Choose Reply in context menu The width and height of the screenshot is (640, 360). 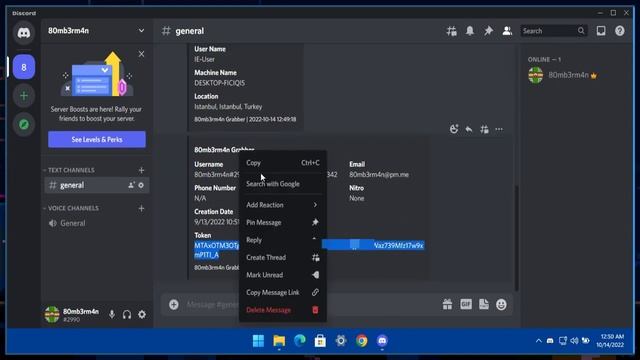pos(282,240)
